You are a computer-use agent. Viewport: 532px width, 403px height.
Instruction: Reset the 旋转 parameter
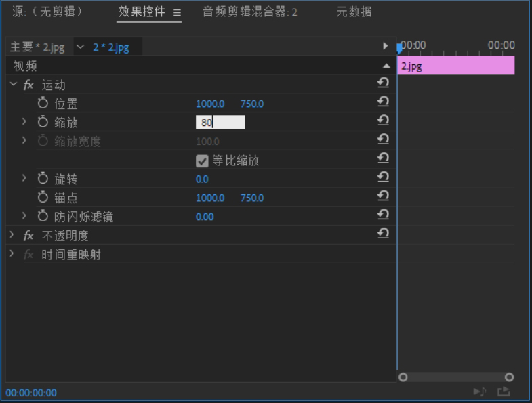[383, 177]
